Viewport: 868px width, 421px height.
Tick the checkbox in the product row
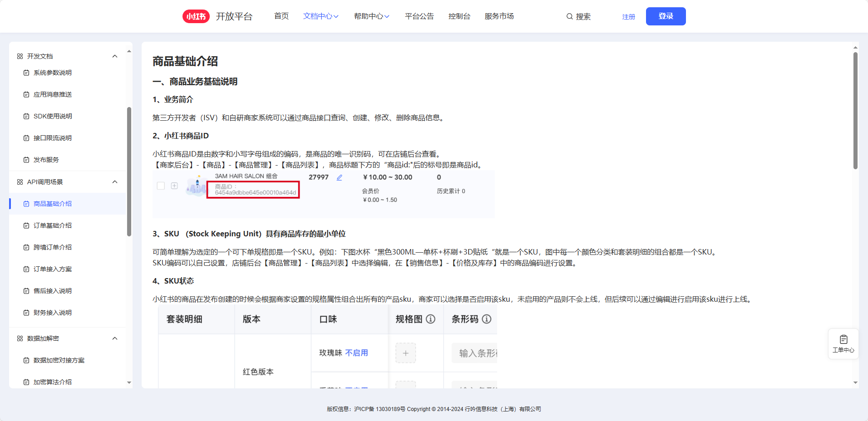pyautogui.click(x=161, y=186)
